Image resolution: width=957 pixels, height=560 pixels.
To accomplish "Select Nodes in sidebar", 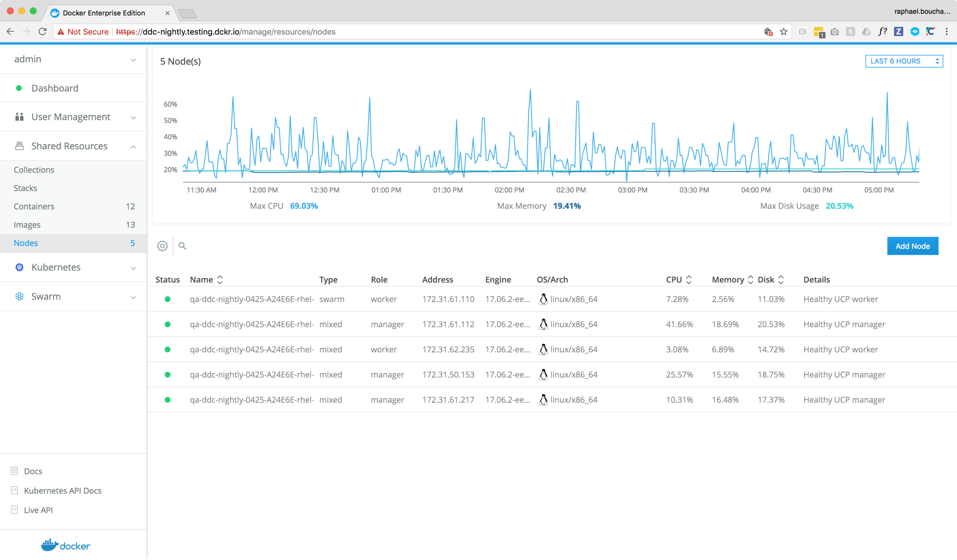I will 73,243.
